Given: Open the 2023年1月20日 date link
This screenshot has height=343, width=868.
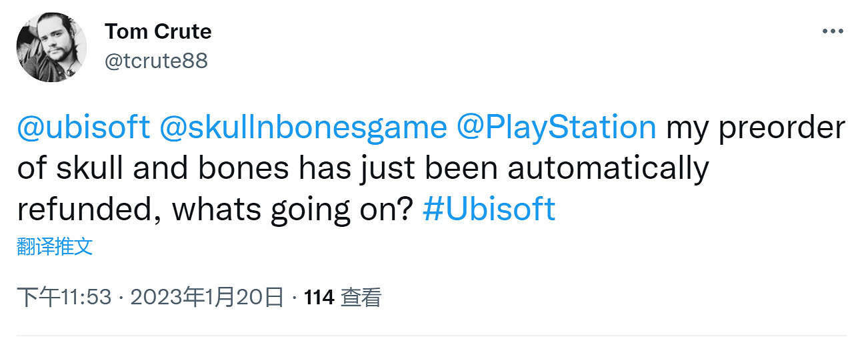Looking at the screenshot, I should tap(207, 298).
